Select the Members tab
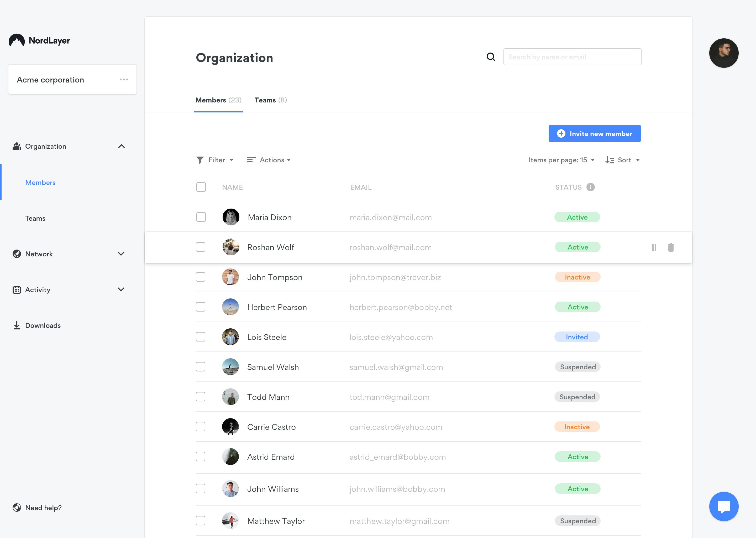Screen dimensions: 756x538 point(219,100)
